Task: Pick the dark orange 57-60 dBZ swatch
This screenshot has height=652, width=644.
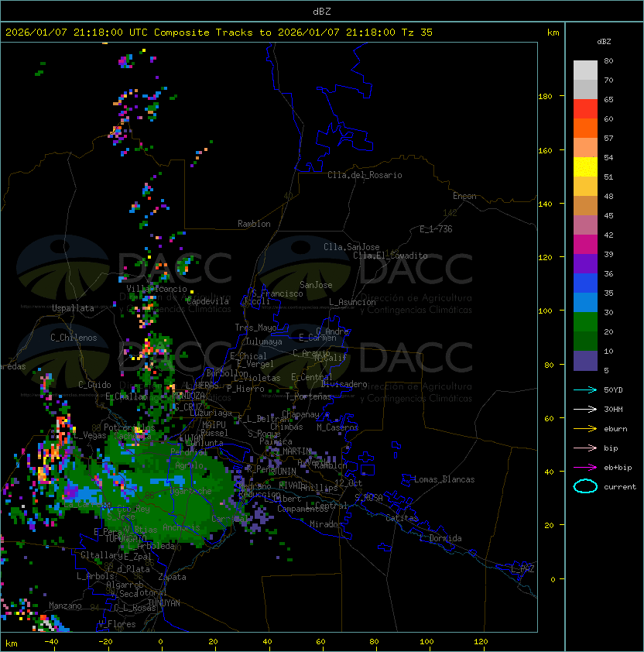Action: click(585, 129)
